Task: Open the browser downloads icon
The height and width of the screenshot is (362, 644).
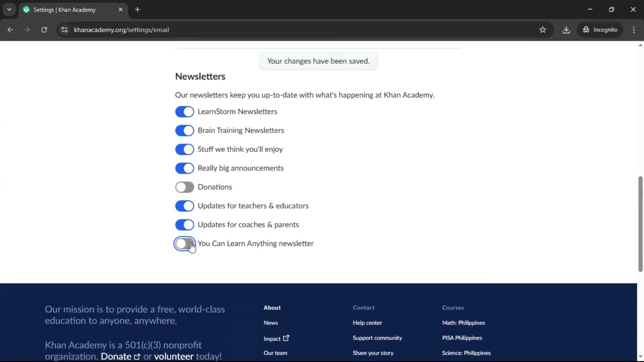Action: 566,30
